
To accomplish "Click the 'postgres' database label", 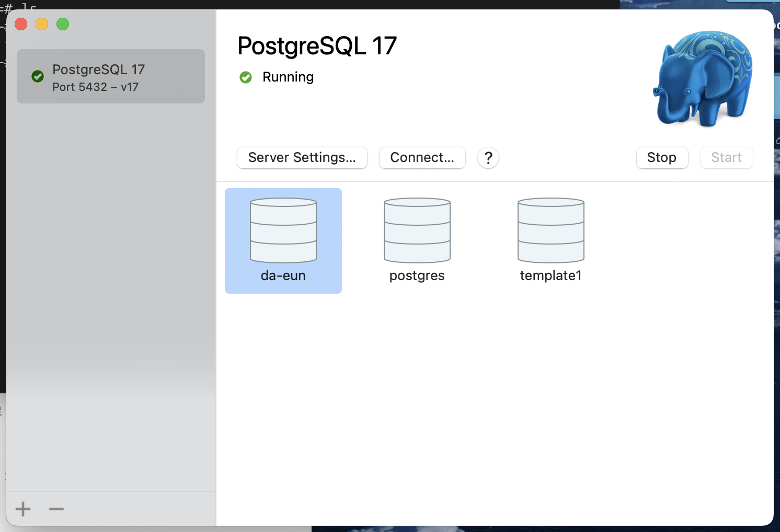I will [417, 276].
